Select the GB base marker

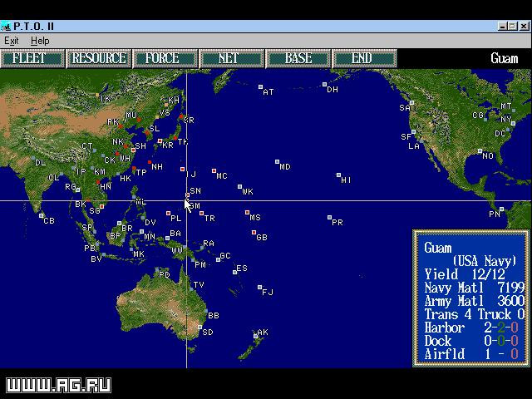click(x=254, y=233)
